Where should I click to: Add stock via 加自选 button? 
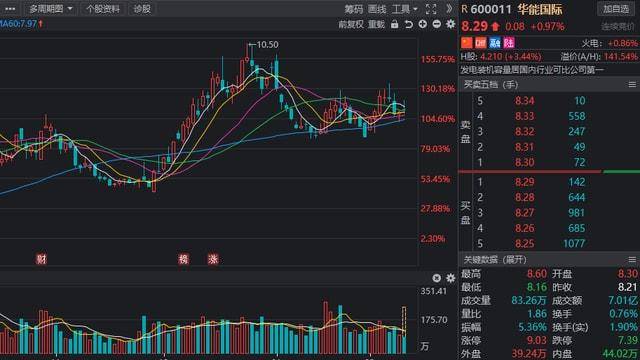point(616,9)
